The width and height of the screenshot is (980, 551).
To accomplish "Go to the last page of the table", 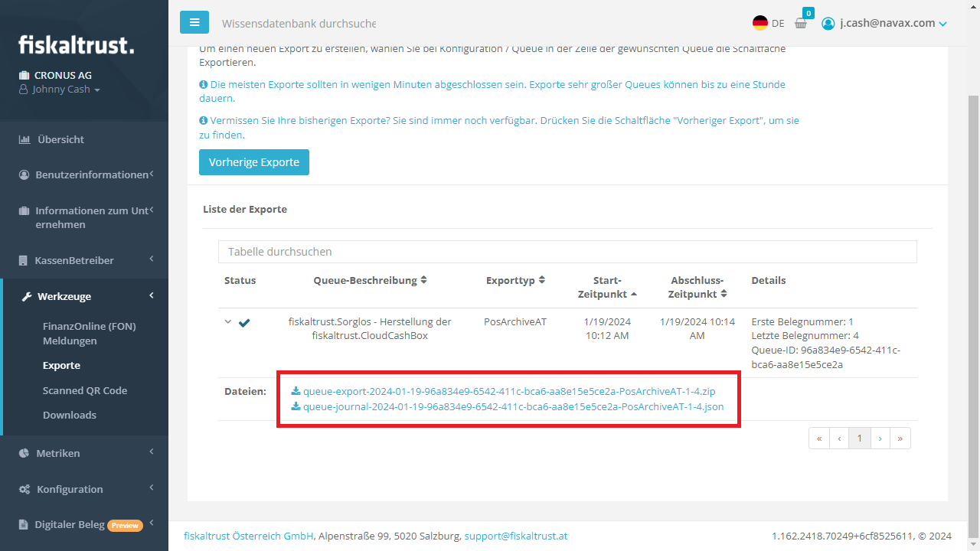I will (900, 438).
